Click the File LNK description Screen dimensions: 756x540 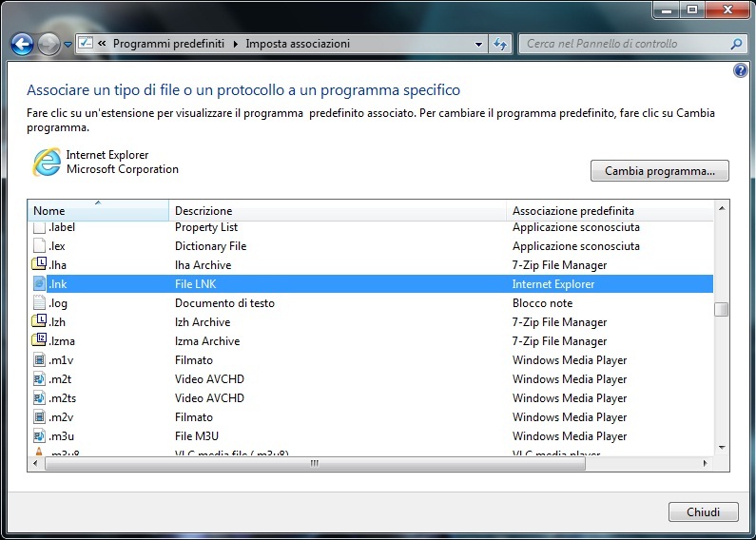pyautogui.click(x=196, y=284)
